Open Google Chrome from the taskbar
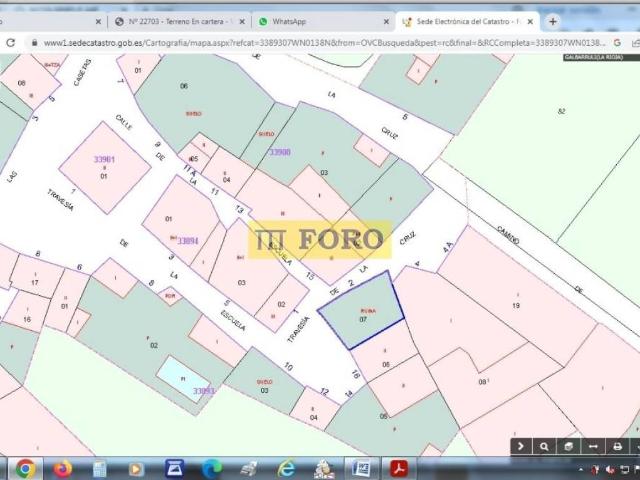640x480 pixels. click(25, 469)
